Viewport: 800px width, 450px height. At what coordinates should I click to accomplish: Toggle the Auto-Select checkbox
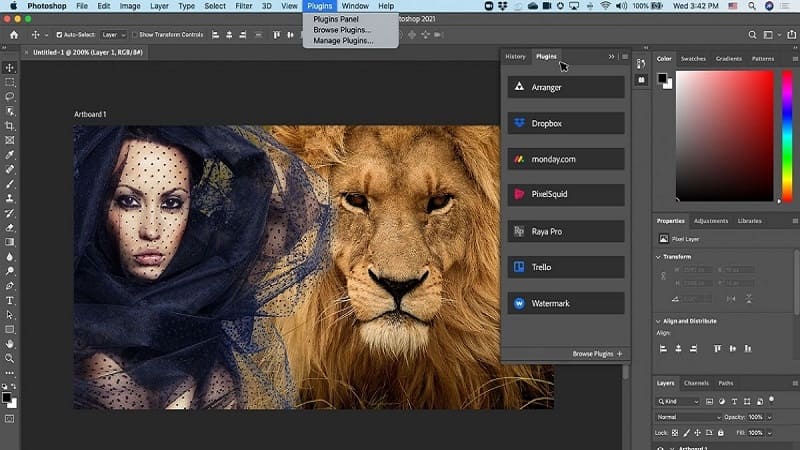click(59, 35)
